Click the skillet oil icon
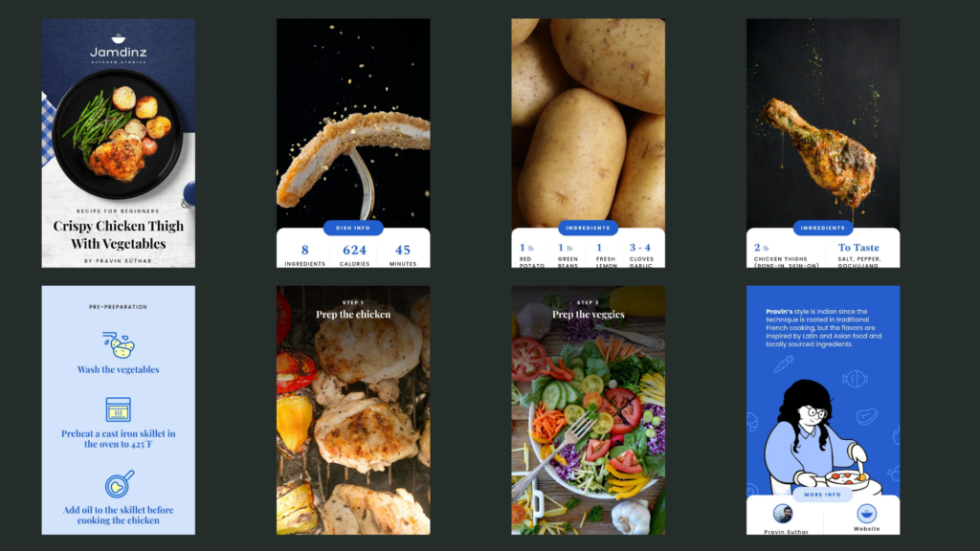Image resolution: width=980 pixels, height=551 pixels. 119,484
